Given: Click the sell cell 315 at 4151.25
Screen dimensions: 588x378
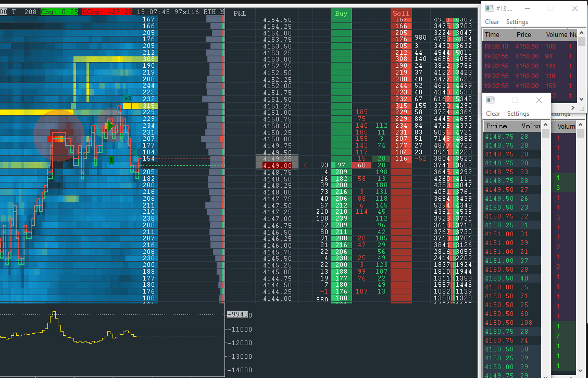Looking at the screenshot, I should (x=401, y=106).
